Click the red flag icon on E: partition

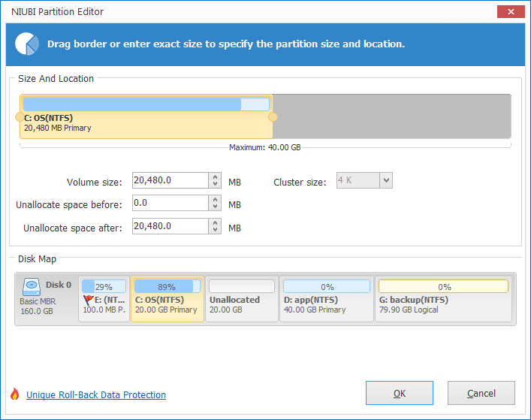pyautogui.click(x=89, y=300)
